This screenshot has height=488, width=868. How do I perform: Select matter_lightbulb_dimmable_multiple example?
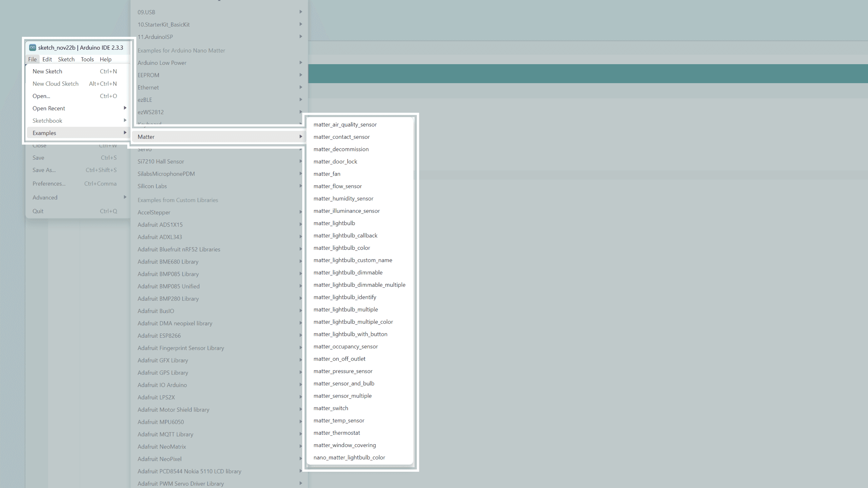pyautogui.click(x=359, y=285)
